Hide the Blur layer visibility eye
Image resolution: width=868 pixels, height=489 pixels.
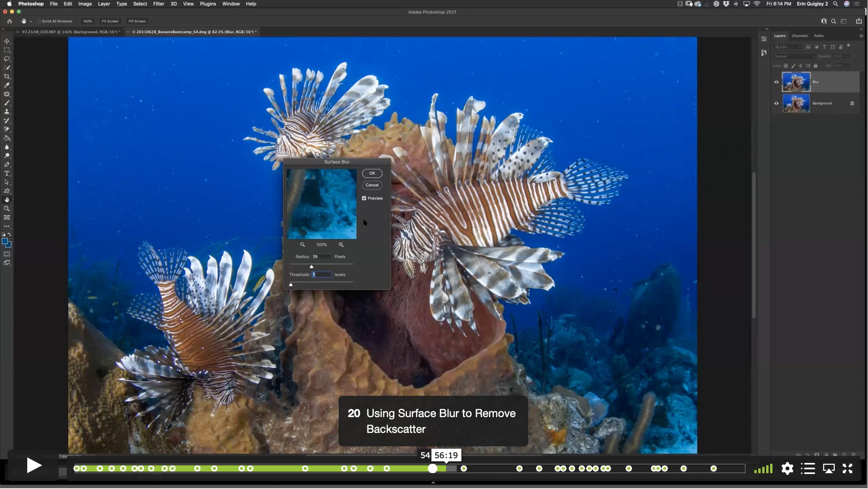[776, 82]
